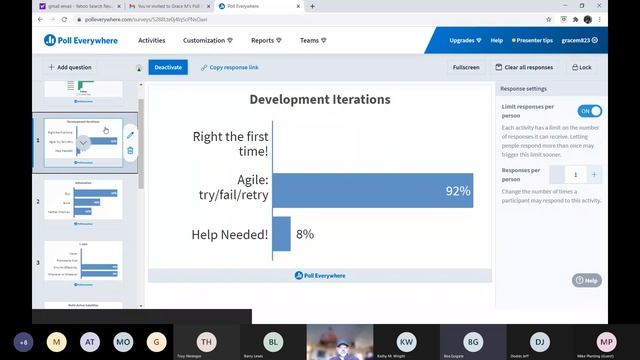Click the Poll Everywhere logo in the header

tap(81, 40)
